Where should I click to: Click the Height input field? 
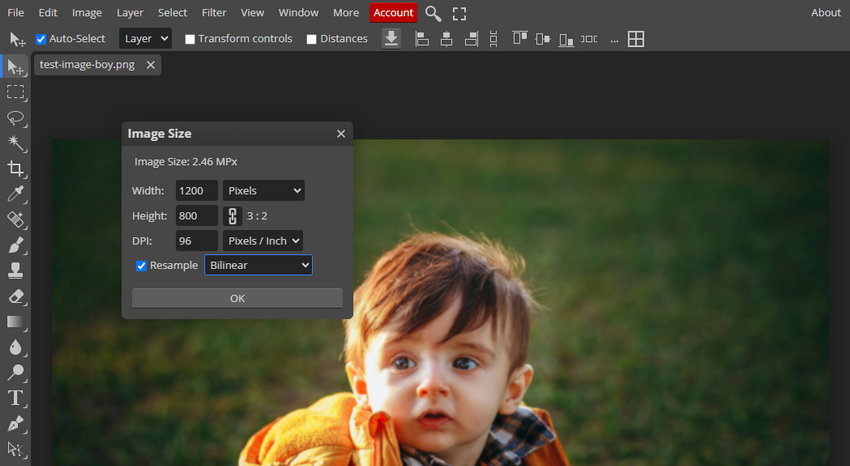pyautogui.click(x=197, y=216)
